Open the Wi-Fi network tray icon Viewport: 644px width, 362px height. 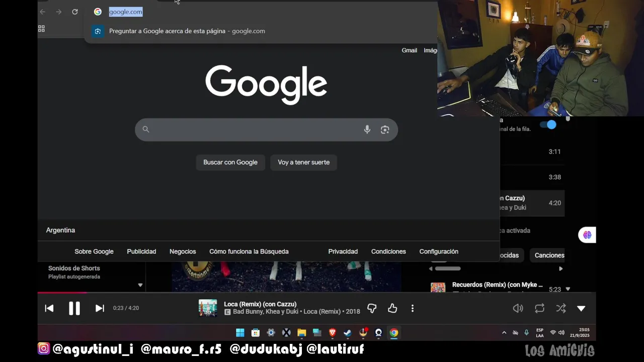tap(553, 333)
